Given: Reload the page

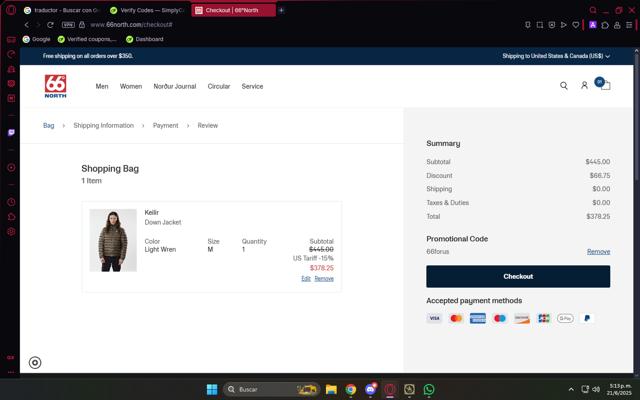Looking at the screenshot, I should click(x=50, y=25).
